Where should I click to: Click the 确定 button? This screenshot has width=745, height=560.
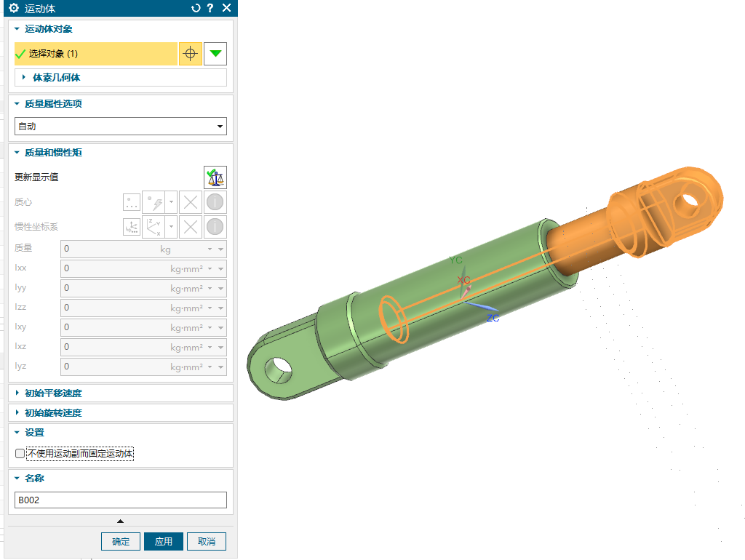121,542
